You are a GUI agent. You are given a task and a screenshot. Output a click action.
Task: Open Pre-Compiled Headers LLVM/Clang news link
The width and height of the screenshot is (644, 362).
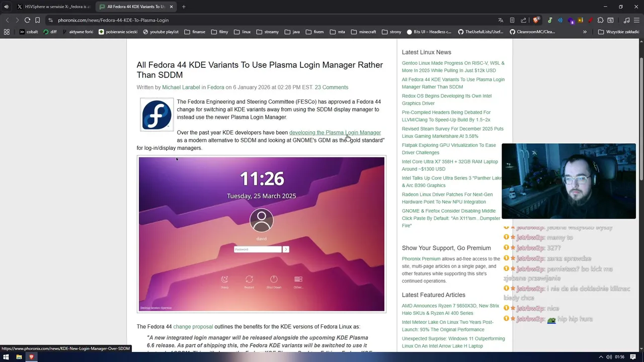pos(446,116)
